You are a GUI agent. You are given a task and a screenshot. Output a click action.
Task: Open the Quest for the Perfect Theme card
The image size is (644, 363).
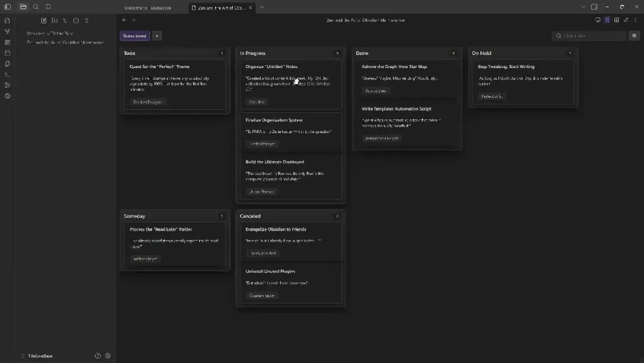coord(175,84)
